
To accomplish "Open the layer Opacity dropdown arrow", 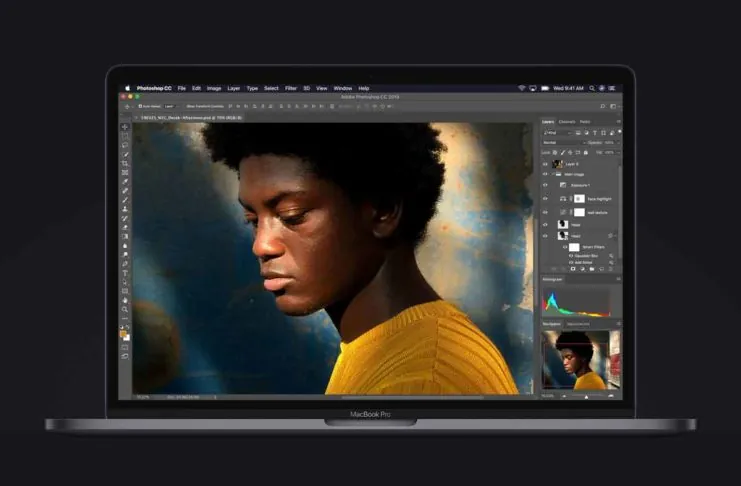I will (618, 142).
